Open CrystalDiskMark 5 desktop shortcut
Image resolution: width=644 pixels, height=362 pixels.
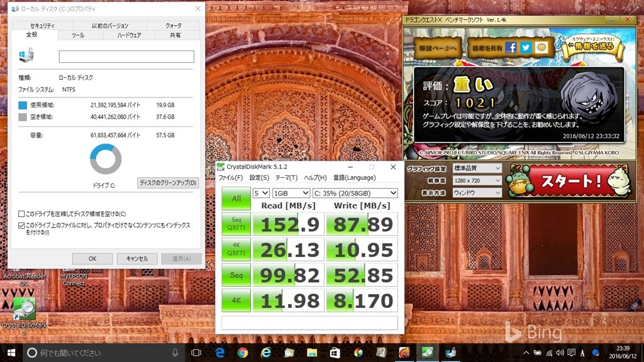(x=25, y=316)
